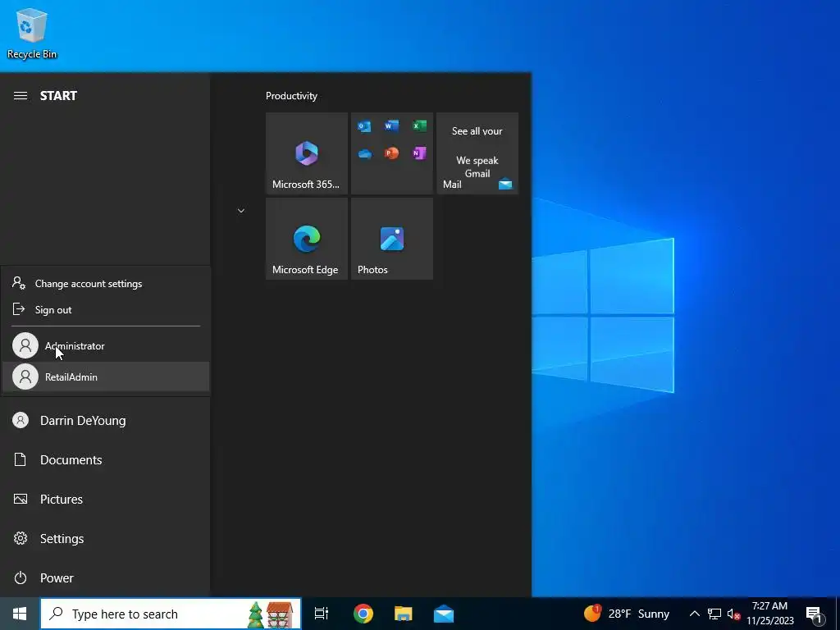Expand the chevron beside the tile groups
The image size is (840, 630).
pos(241,211)
